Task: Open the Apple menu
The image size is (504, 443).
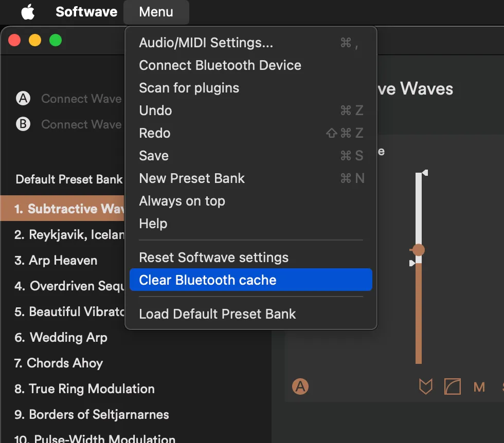Action: pyautogui.click(x=28, y=12)
